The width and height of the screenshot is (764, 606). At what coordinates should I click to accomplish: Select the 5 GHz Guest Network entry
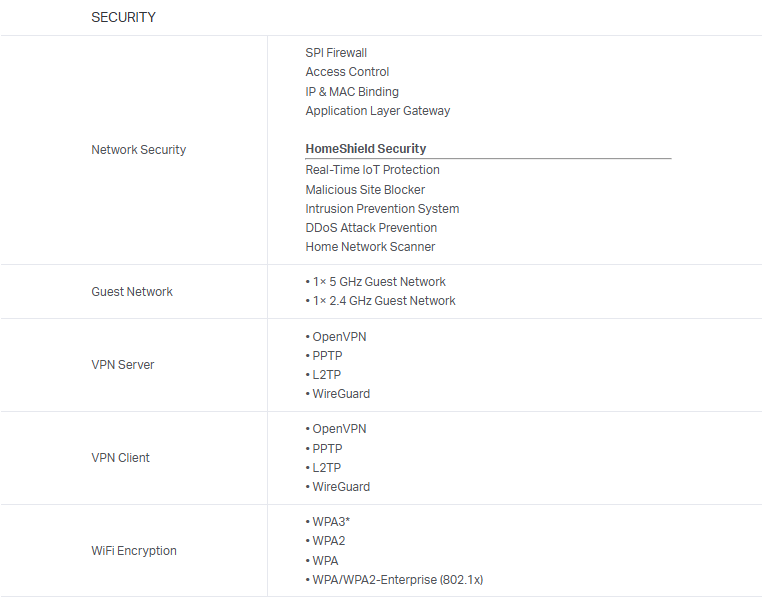[378, 282]
